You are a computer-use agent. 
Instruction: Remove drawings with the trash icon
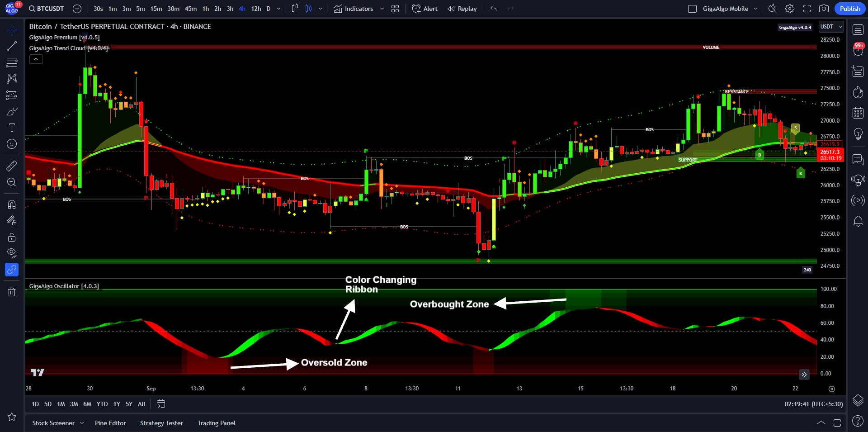coord(12,292)
